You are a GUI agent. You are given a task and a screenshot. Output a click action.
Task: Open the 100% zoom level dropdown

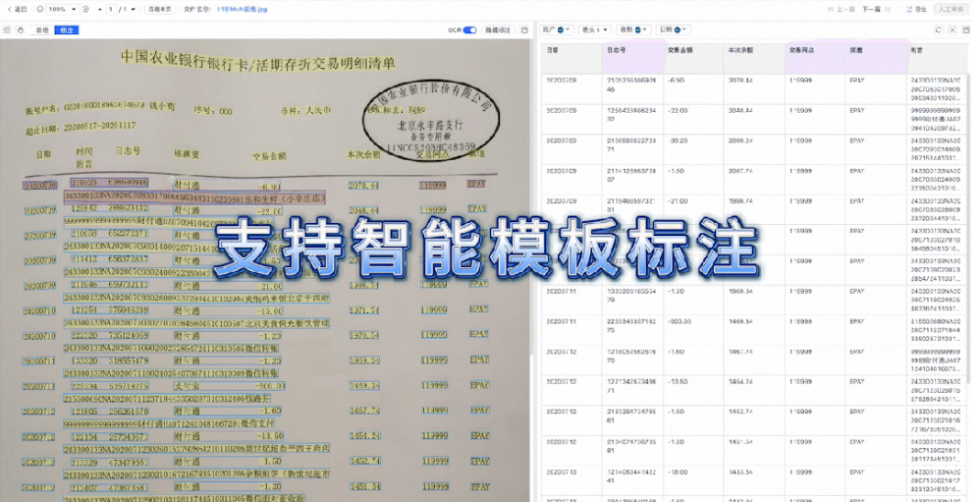point(63,8)
